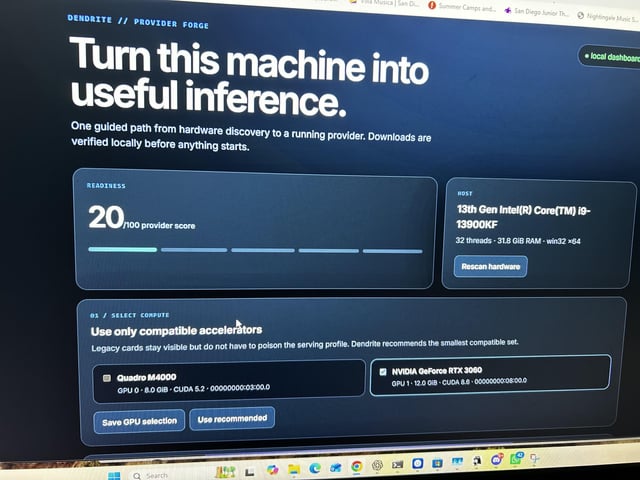Click the 20/100 provider score text
The height and width of the screenshot is (480, 640).
pyautogui.click(x=142, y=218)
